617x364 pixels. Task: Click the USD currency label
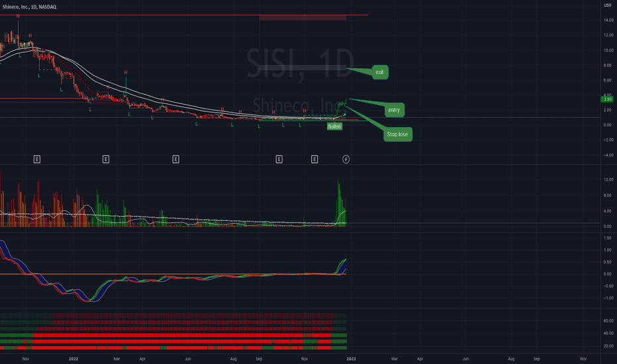608,5
